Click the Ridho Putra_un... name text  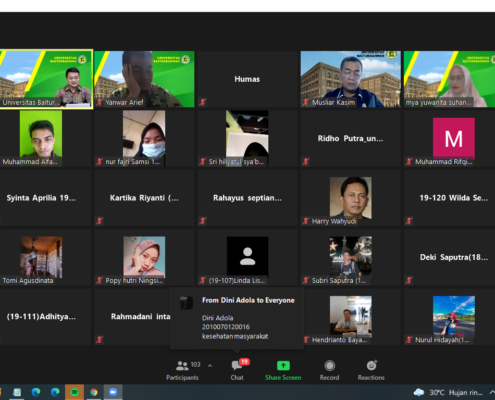click(x=350, y=138)
